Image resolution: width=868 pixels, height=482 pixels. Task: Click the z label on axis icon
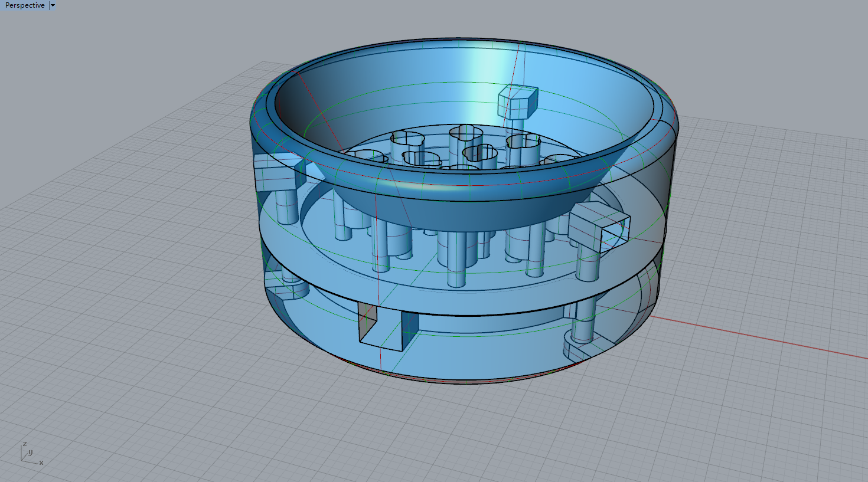pyautogui.click(x=24, y=444)
